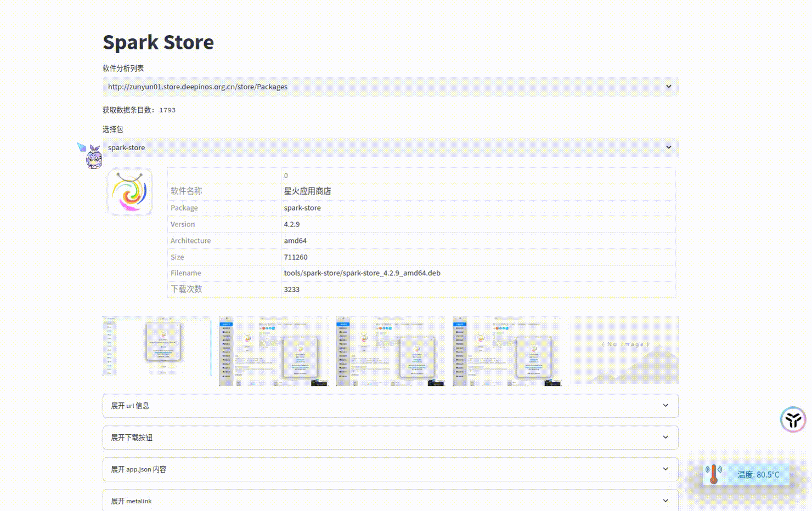Open the spark-store package select dropdown

click(391, 147)
